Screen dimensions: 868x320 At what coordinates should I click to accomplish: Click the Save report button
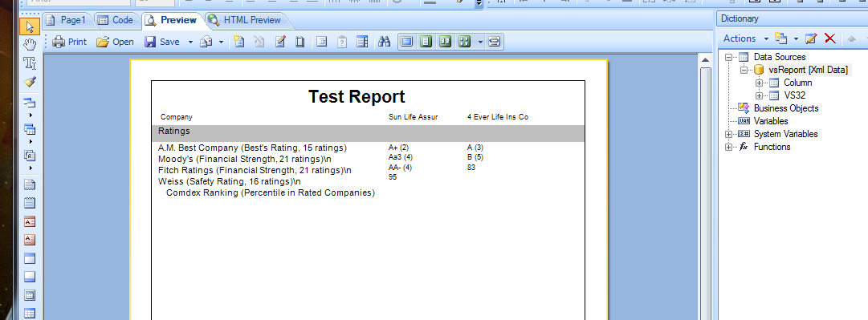[162, 42]
